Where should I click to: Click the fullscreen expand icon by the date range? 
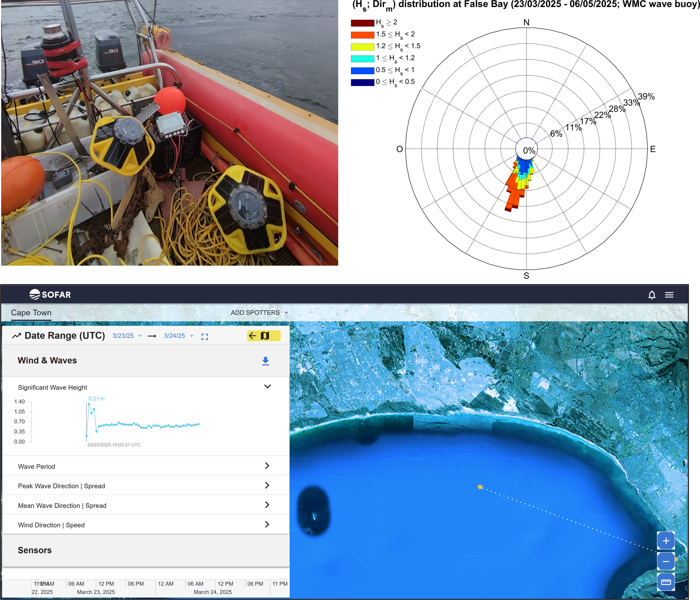pyautogui.click(x=204, y=337)
